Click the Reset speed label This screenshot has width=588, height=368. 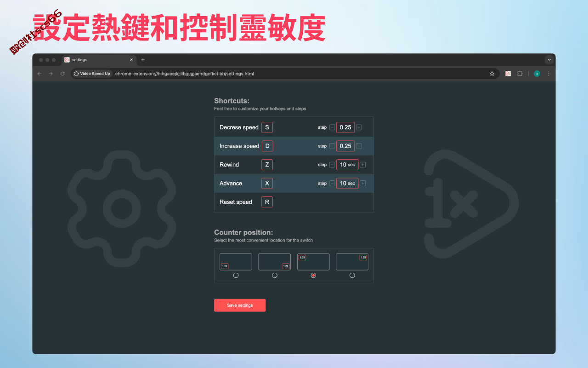click(x=236, y=202)
